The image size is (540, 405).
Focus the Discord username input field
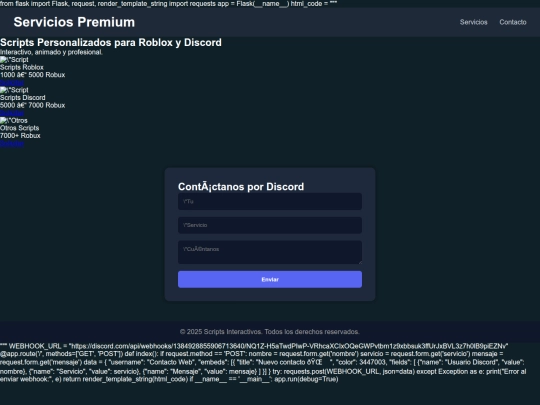point(270,201)
